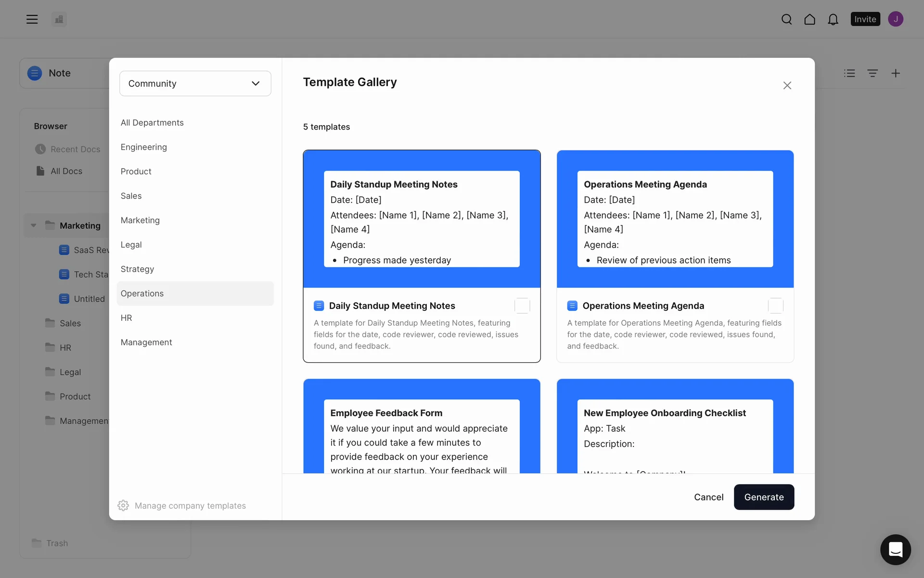Choose the Management department category
Image resolution: width=924 pixels, height=578 pixels.
146,342
